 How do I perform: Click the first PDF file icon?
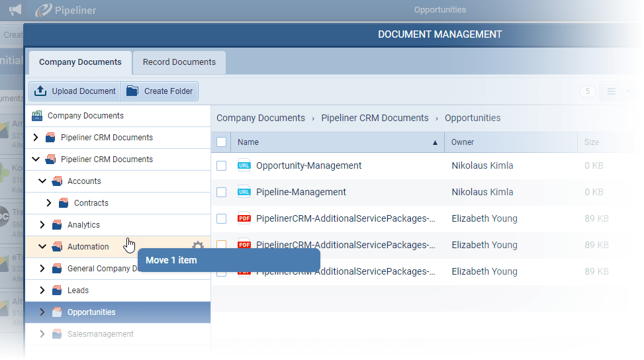click(244, 218)
